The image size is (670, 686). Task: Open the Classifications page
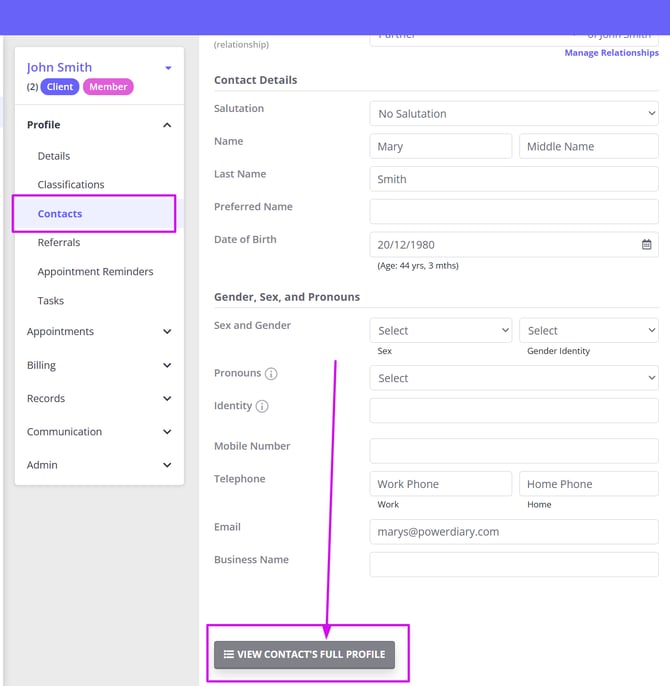point(71,185)
